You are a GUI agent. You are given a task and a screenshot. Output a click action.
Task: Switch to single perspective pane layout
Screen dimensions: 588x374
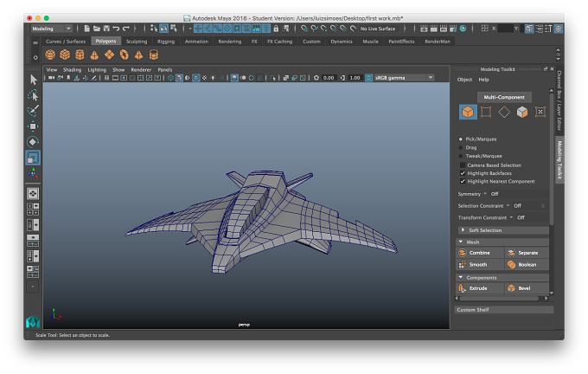(33, 194)
